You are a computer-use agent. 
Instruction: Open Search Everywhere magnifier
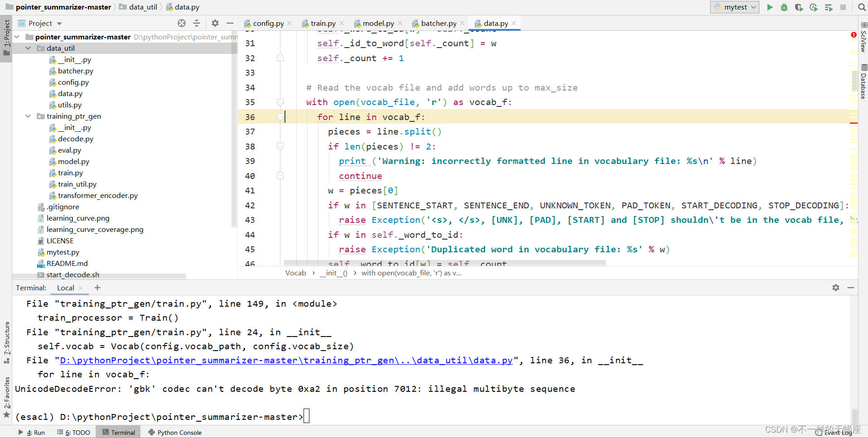click(x=862, y=7)
